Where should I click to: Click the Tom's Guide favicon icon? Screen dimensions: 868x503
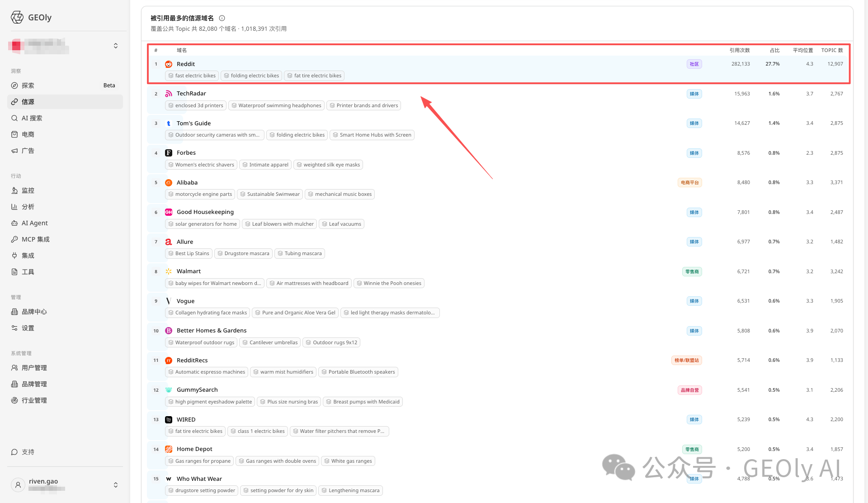click(x=169, y=123)
